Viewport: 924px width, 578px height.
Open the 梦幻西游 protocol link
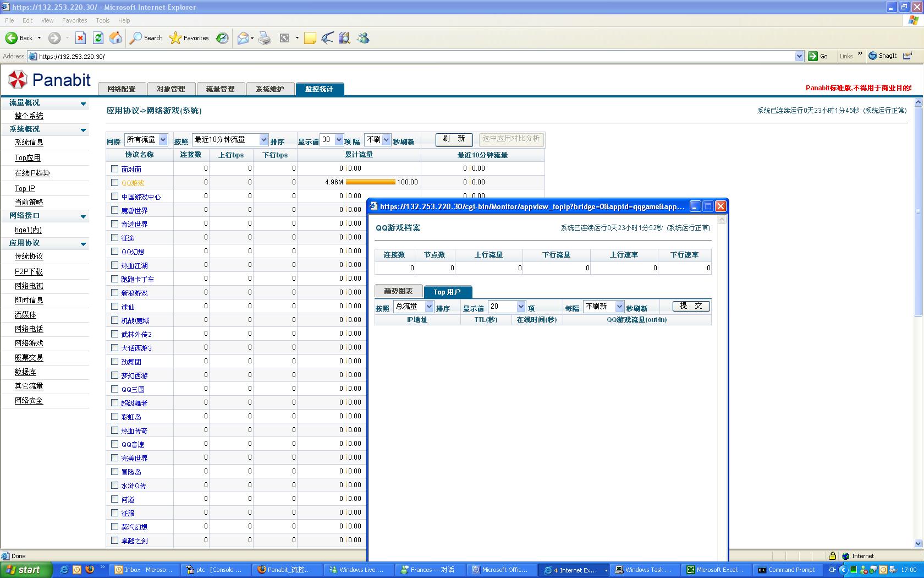point(134,375)
